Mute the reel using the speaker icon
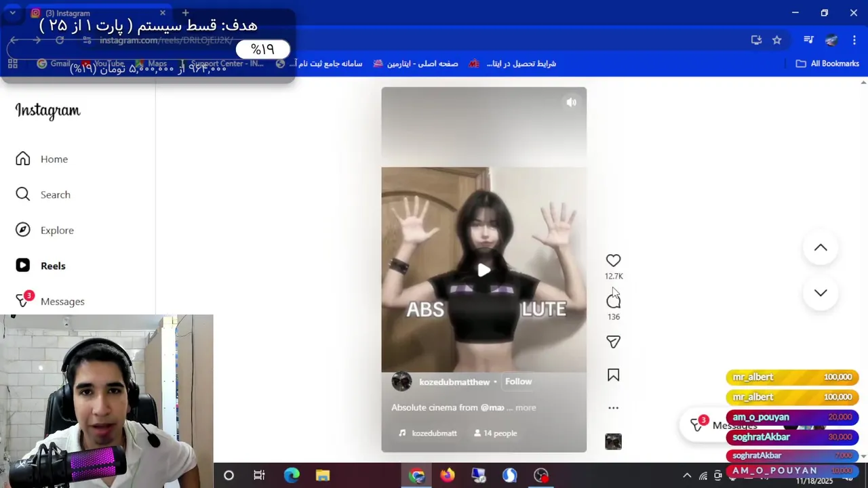The height and width of the screenshot is (488, 868). (x=571, y=102)
